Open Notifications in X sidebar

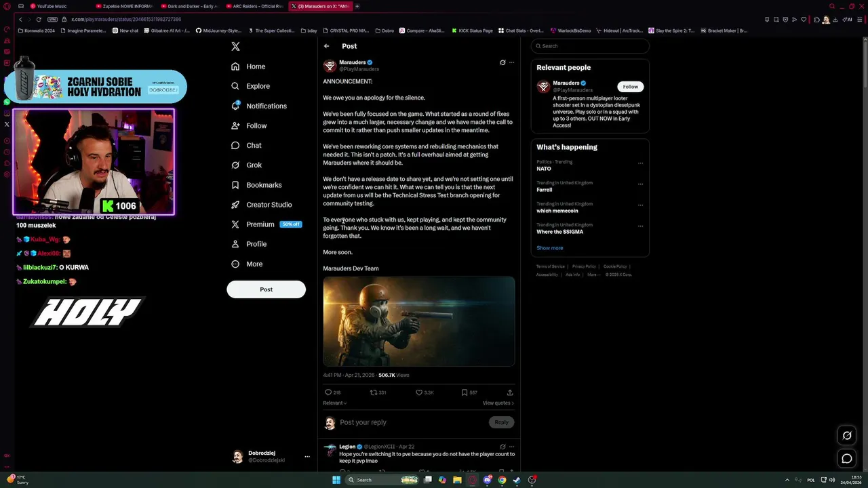(x=258, y=106)
